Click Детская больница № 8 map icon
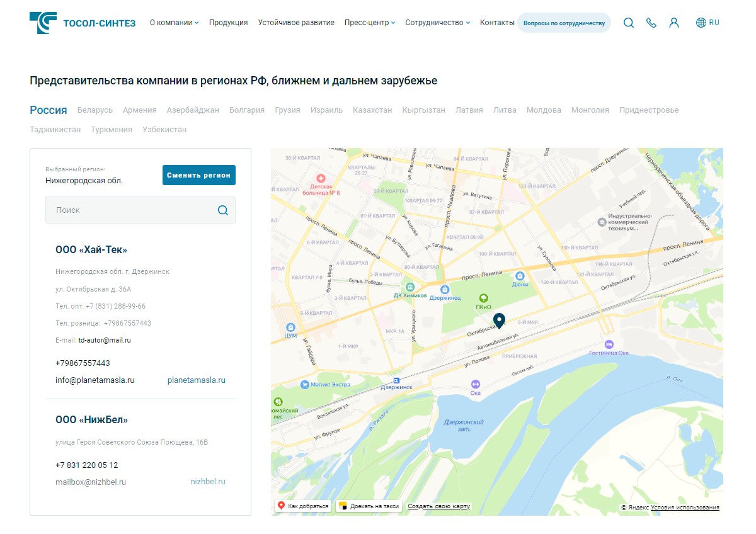Image resolution: width=756 pixels, height=534 pixels. (321, 178)
